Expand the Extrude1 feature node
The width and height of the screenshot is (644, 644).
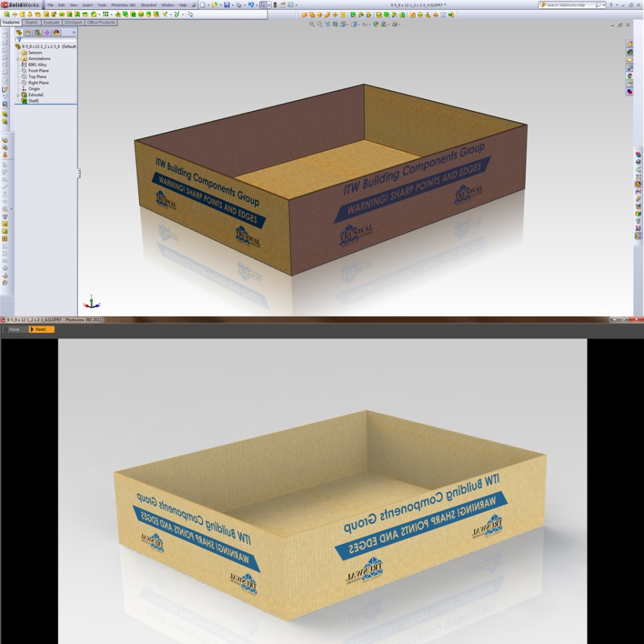(x=18, y=95)
